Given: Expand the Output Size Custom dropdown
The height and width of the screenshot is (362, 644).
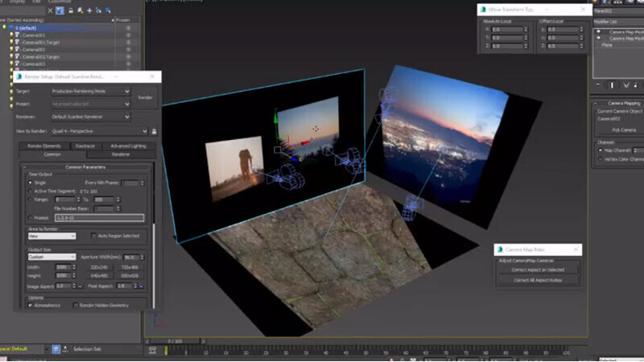Looking at the screenshot, I should 52,257.
